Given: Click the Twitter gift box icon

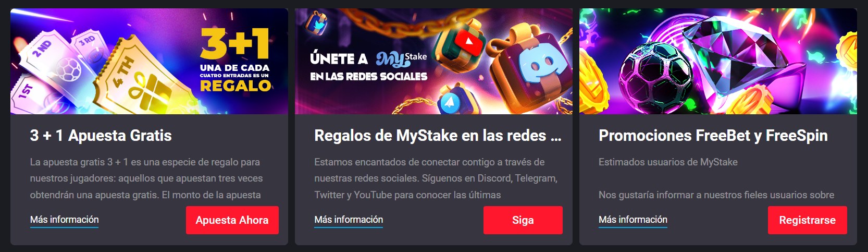Looking at the screenshot, I should pos(316,22).
